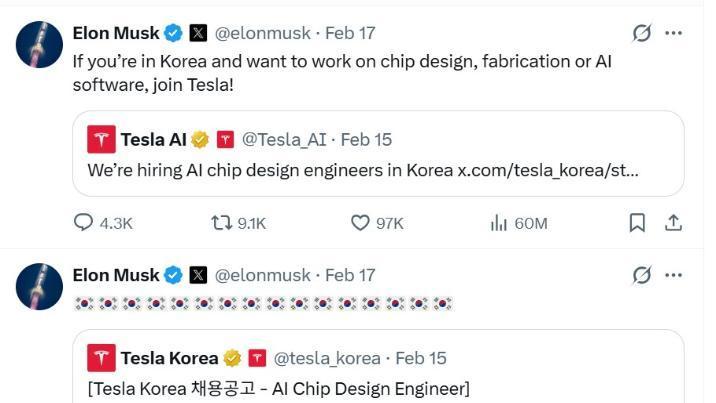Open @Tesla_AI handle in quoted tweet
716x403 pixels.
pyautogui.click(x=284, y=139)
